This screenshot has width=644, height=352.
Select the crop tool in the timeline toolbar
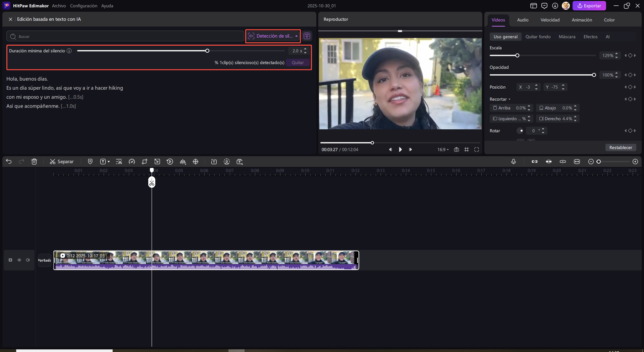coord(145,162)
